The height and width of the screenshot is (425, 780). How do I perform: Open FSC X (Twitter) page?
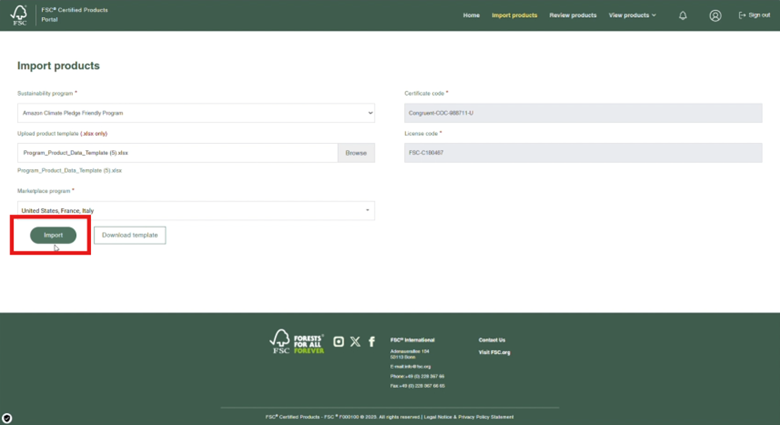[x=355, y=342]
